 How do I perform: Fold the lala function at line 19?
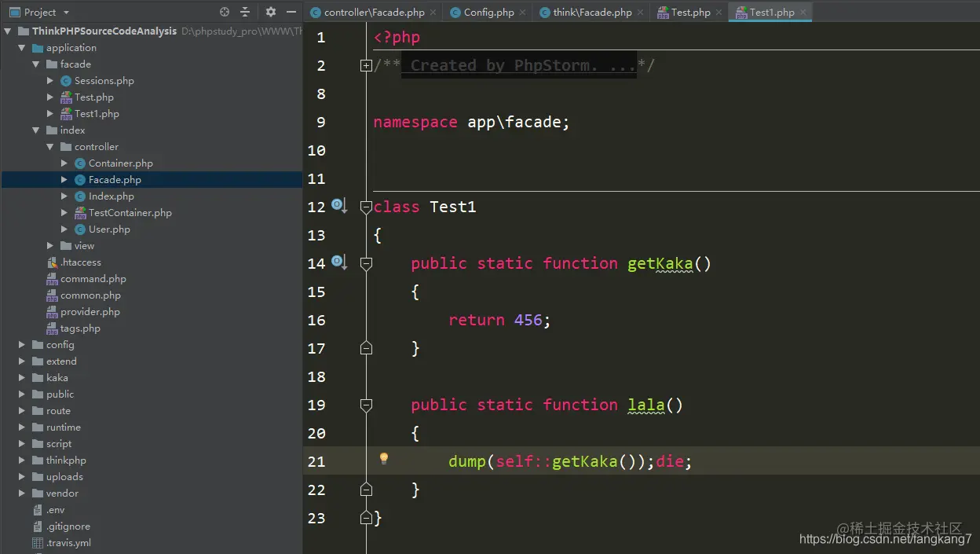[x=366, y=405]
